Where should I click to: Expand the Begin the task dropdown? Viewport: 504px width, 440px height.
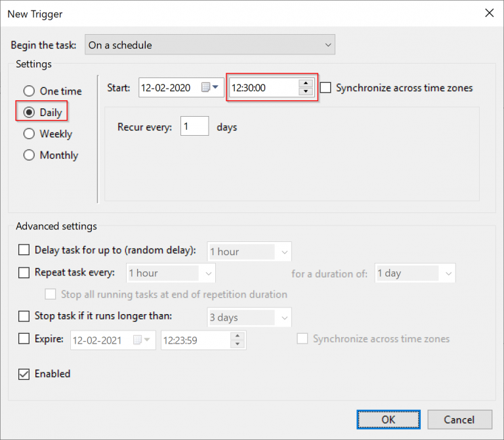(x=210, y=45)
